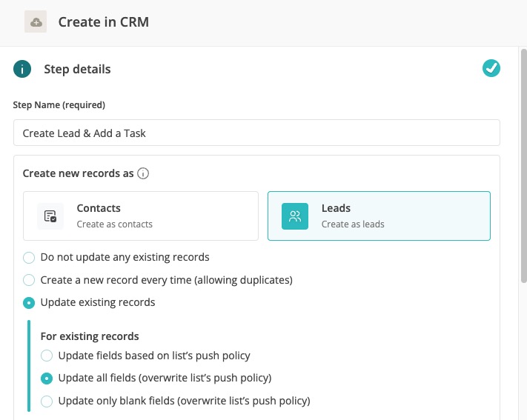Select the Leads record type card
This screenshot has width=527, height=420.
tap(379, 216)
